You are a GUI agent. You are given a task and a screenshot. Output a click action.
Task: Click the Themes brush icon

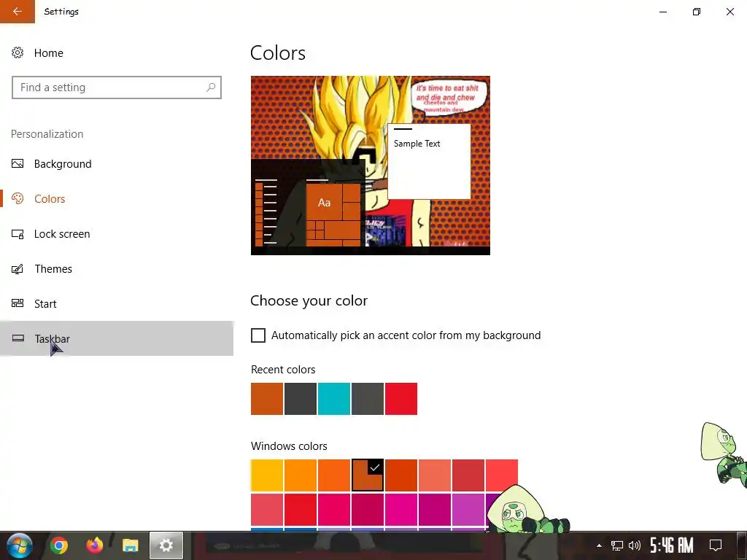pyautogui.click(x=18, y=269)
